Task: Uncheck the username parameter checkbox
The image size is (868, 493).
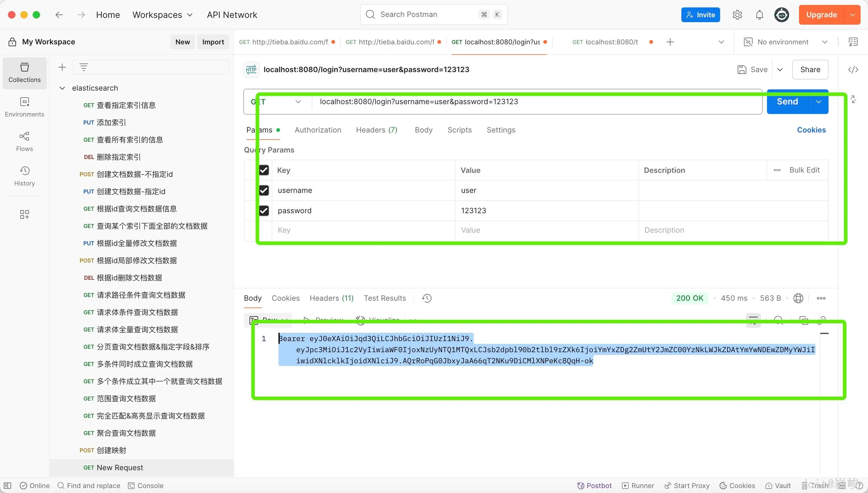Action: pos(264,190)
